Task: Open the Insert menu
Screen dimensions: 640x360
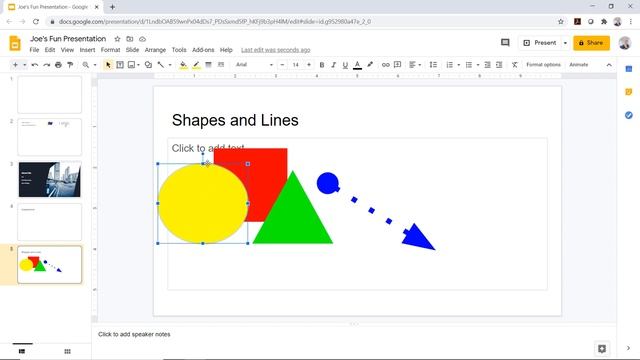Action: [87, 50]
